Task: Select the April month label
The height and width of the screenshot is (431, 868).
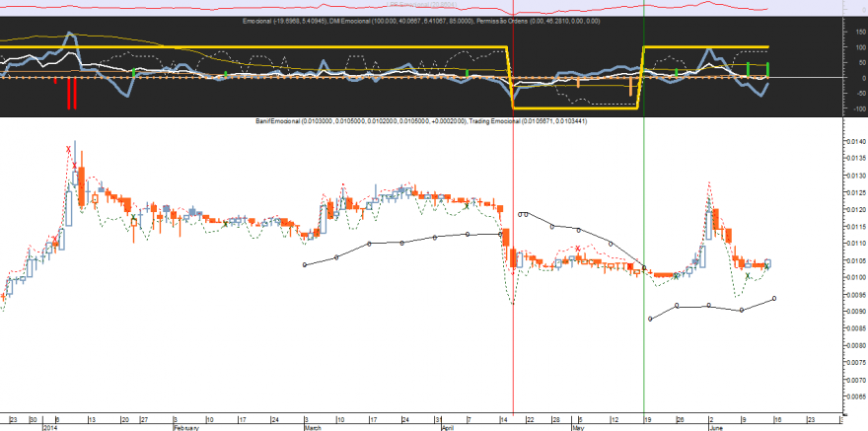Action: coord(449,428)
